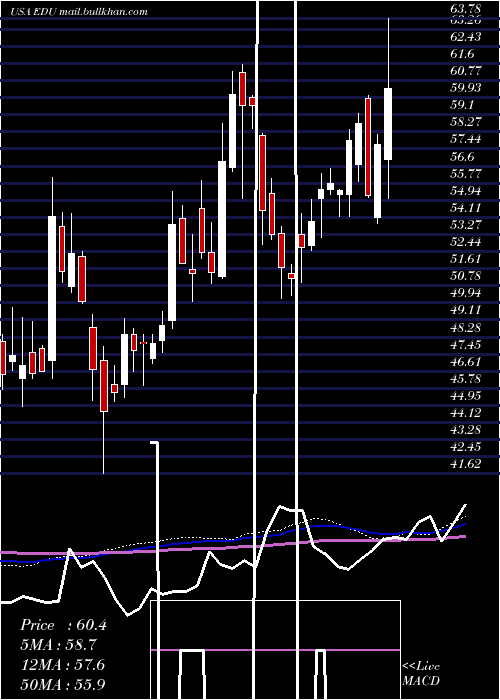Image resolution: width=500 pixels, height=700 pixels.
Task: Click the 47.45 price axis label
Action: click(466, 344)
